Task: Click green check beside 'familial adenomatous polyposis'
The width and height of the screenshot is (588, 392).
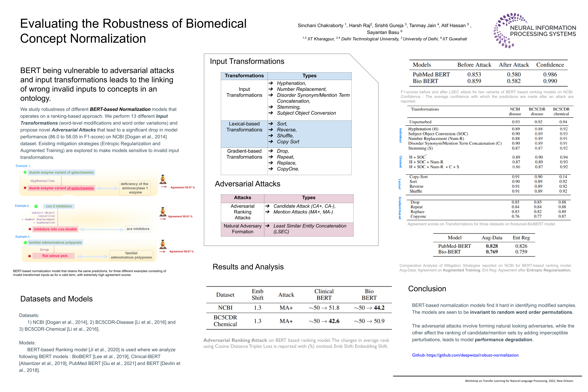Action: coord(25,243)
